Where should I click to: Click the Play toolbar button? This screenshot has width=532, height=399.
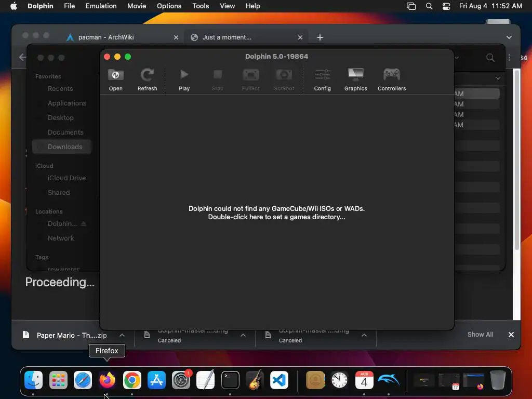pos(184,79)
